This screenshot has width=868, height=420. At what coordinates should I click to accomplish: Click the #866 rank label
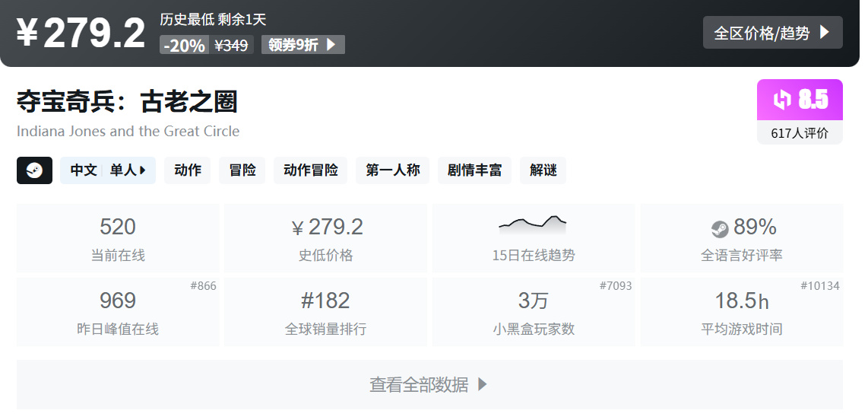coord(203,286)
